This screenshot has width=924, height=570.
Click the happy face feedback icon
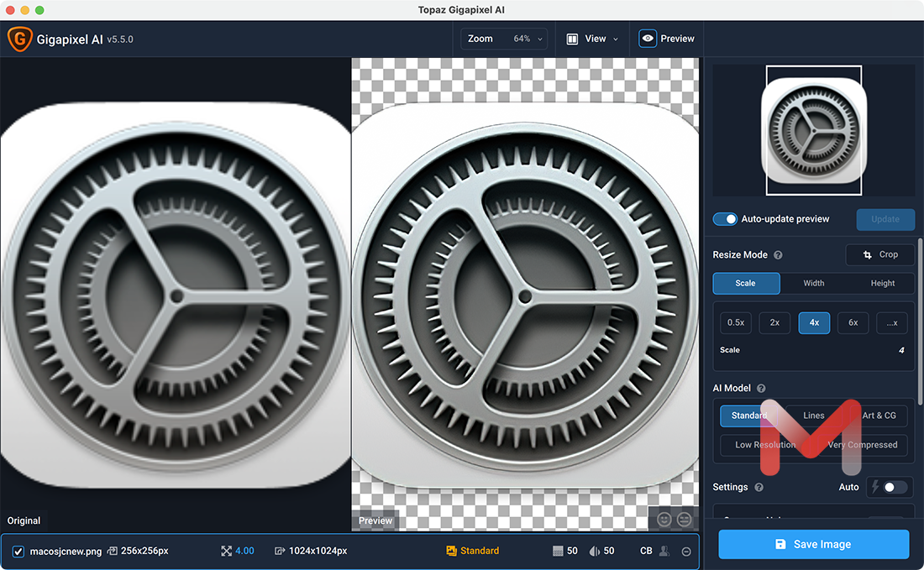pos(664,520)
